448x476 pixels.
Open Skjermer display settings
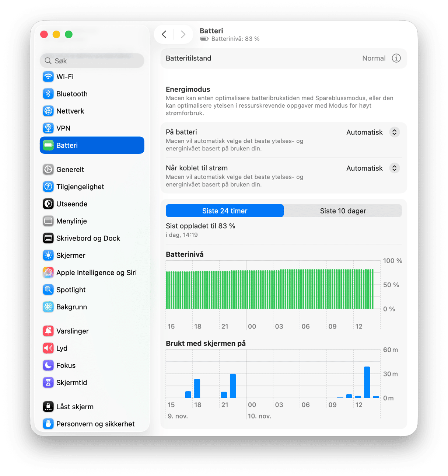pyautogui.click(x=92, y=256)
